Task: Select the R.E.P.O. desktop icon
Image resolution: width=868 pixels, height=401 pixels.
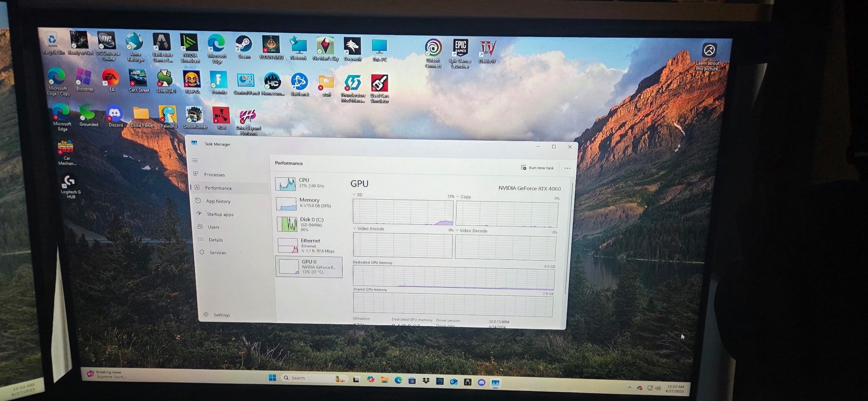Action: click(192, 82)
